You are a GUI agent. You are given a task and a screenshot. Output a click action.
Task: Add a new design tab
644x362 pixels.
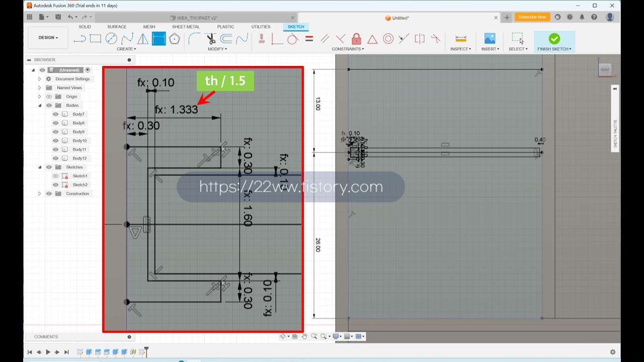point(507,18)
